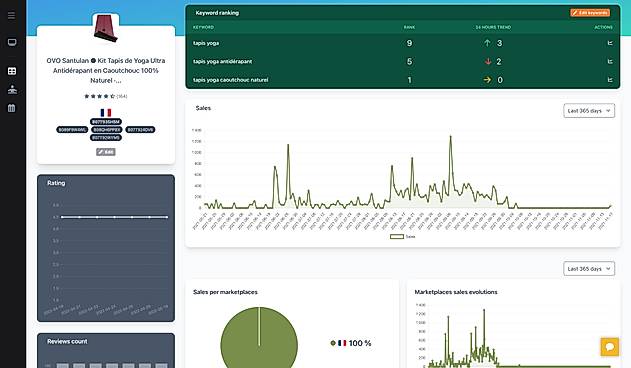Image resolution: width=631 pixels, height=368 pixels.
Task: Open chart action for 'tapis yoga caoutchouc naturel'
Action: click(610, 80)
